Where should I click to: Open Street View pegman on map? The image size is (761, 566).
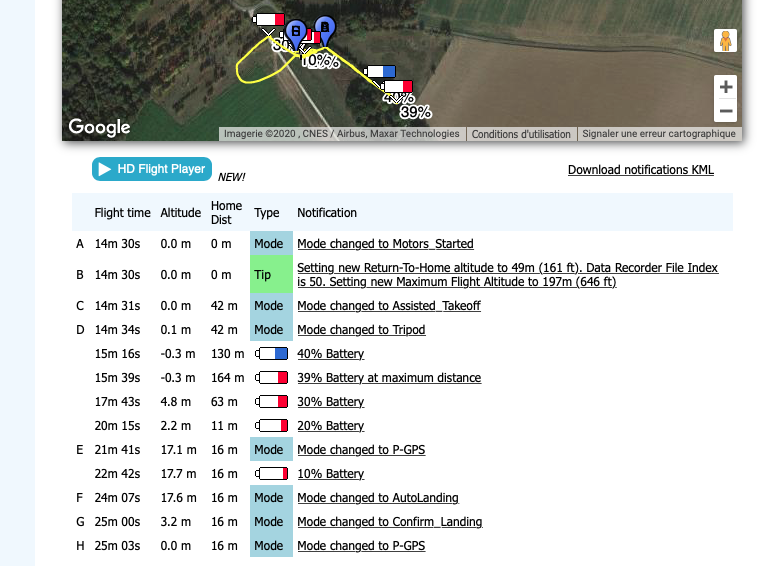point(725,41)
